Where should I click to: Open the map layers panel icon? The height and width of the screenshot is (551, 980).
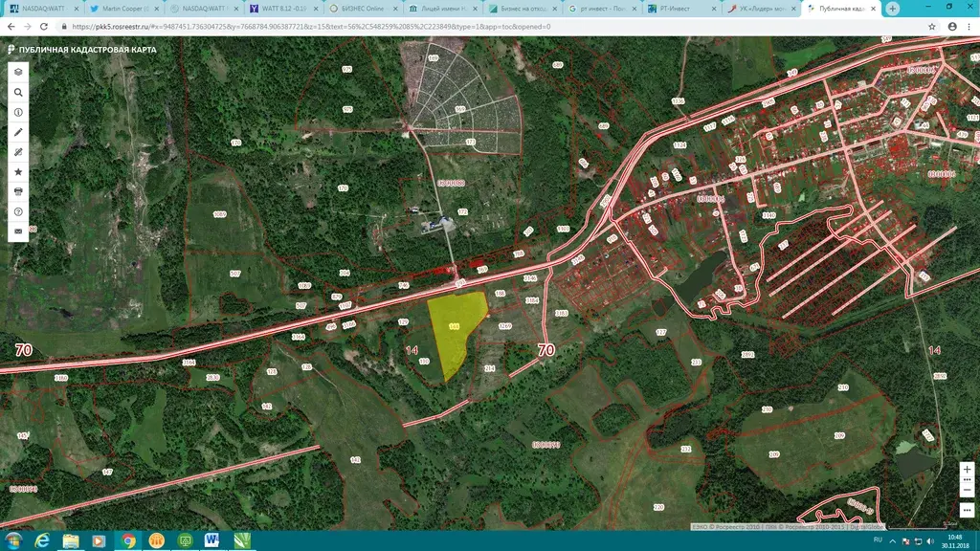(x=18, y=72)
